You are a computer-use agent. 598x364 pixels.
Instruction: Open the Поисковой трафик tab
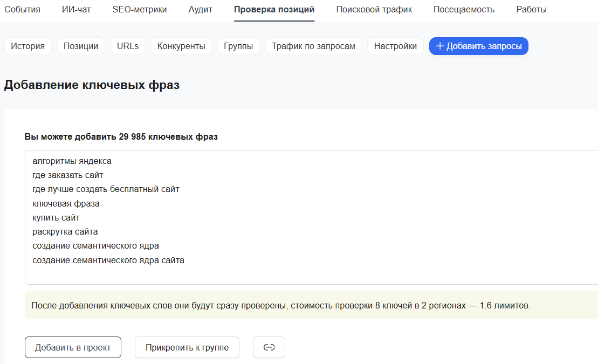(x=374, y=10)
